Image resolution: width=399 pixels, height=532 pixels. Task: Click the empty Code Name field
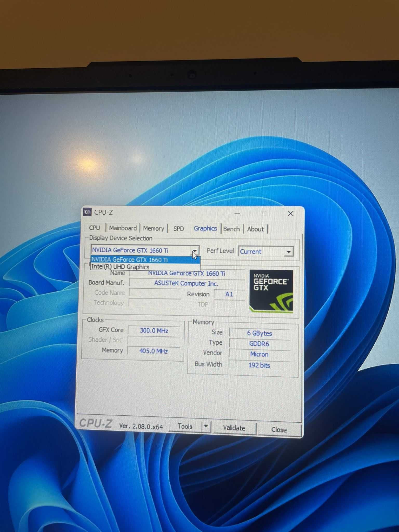click(155, 293)
